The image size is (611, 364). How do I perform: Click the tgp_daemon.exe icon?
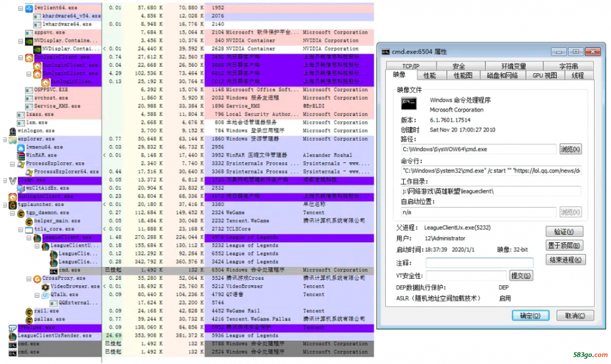coord(21,214)
